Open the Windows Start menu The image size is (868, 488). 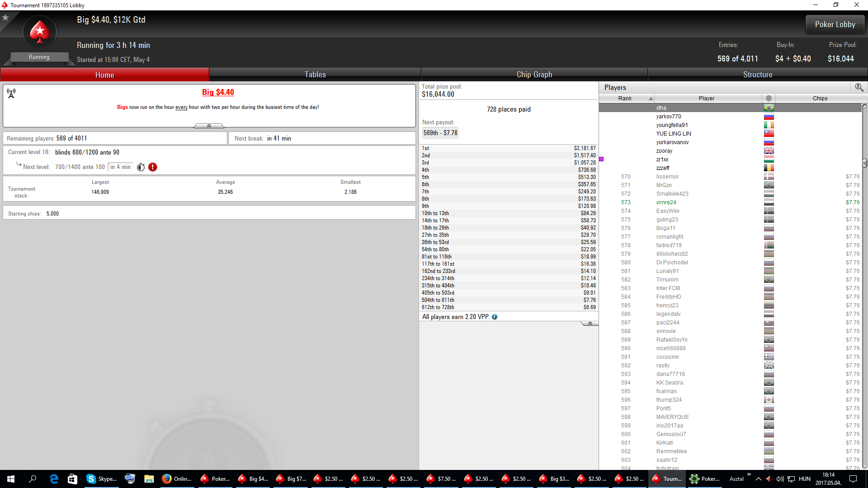(x=11, y=479)
